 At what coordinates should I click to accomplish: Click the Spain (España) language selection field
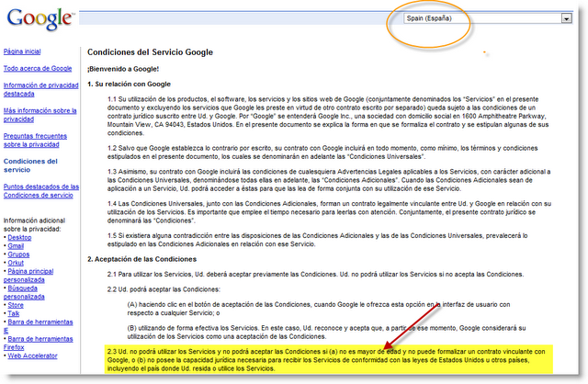pos(488,18)
